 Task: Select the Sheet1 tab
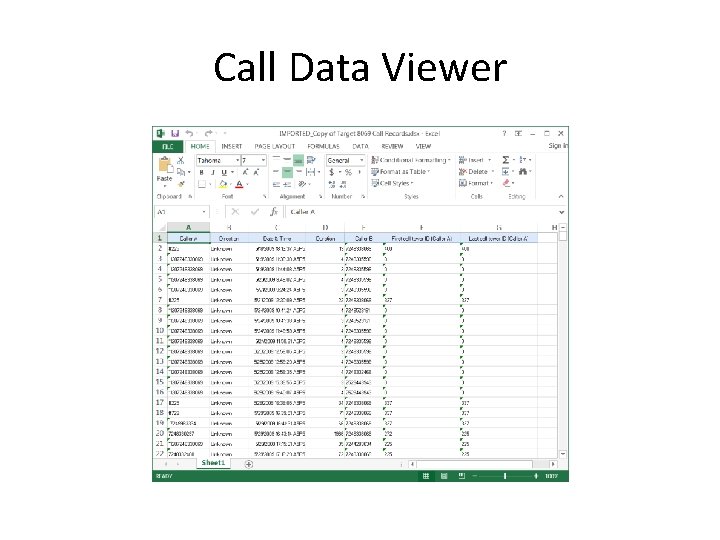coord(213,463)
